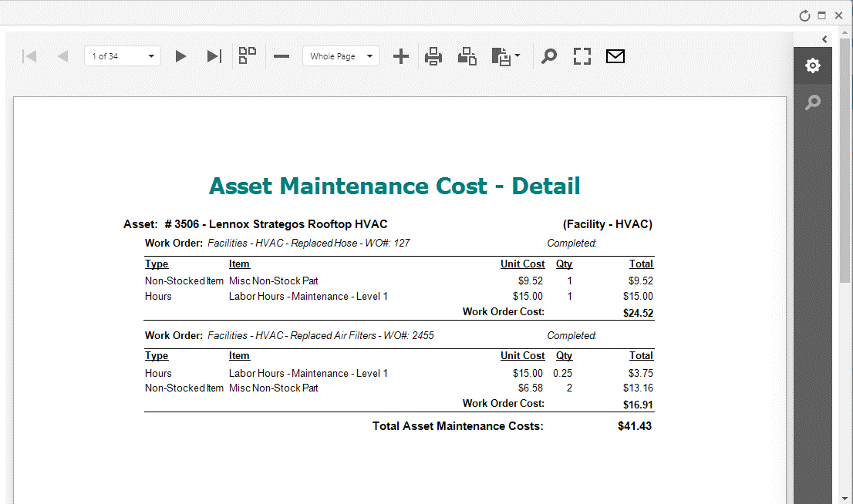Open the settings gear tab in sidebar
853x504 pixels.
[813, 66]
